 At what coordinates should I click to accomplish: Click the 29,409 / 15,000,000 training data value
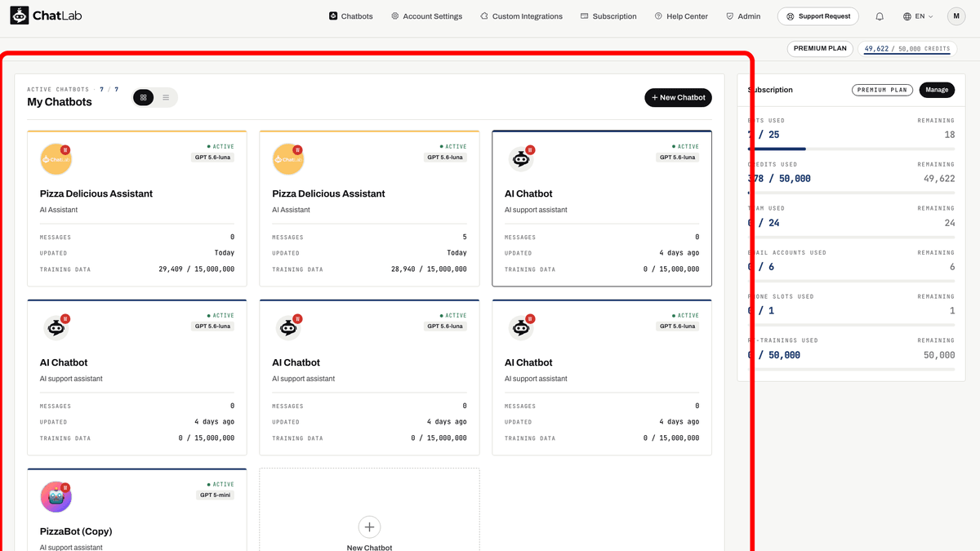point(196,269)
